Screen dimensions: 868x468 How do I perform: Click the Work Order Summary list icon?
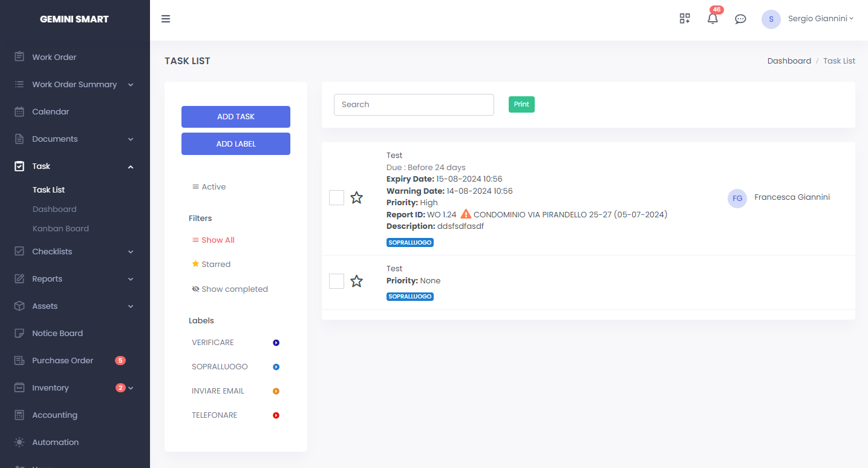pyautogui.click(x=19, y=84)
